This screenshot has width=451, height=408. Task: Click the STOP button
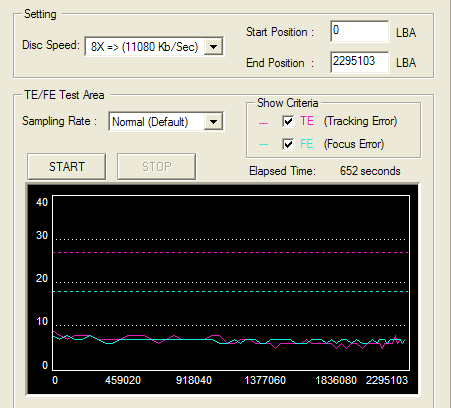point(157,166)
